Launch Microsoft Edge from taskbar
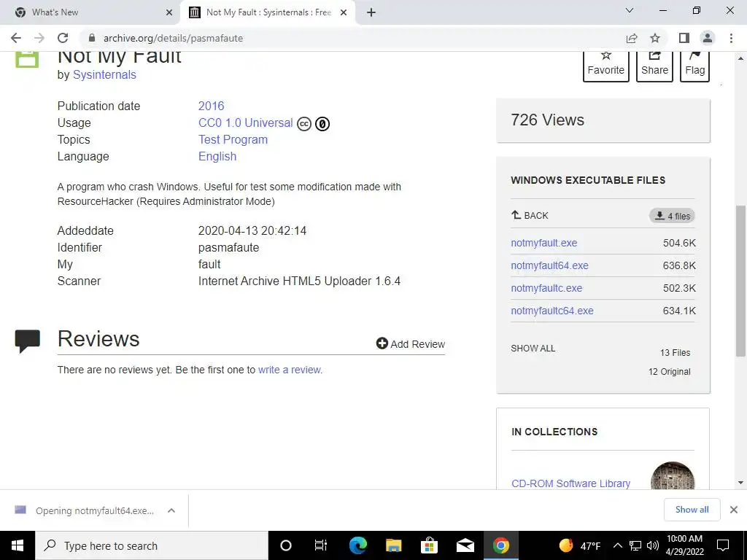The image size is (747, 560). point(357,545)
